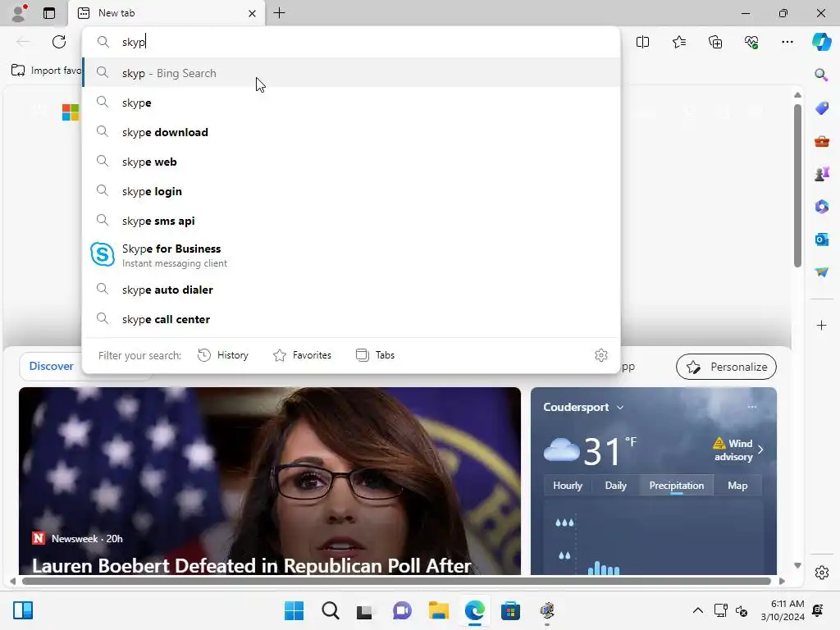Choose the 'skype download' suggestion
This screenshot has height=630, width=840.
point(351,132)
